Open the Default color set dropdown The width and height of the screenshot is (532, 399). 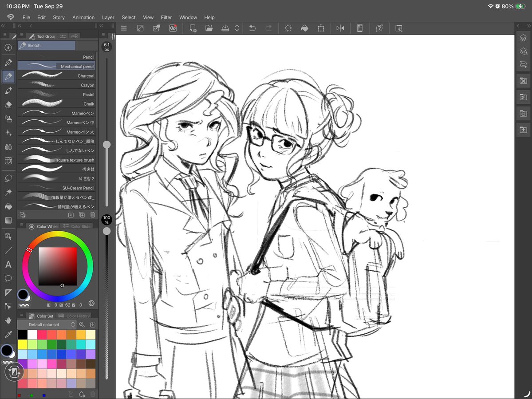tap(47, 325)
